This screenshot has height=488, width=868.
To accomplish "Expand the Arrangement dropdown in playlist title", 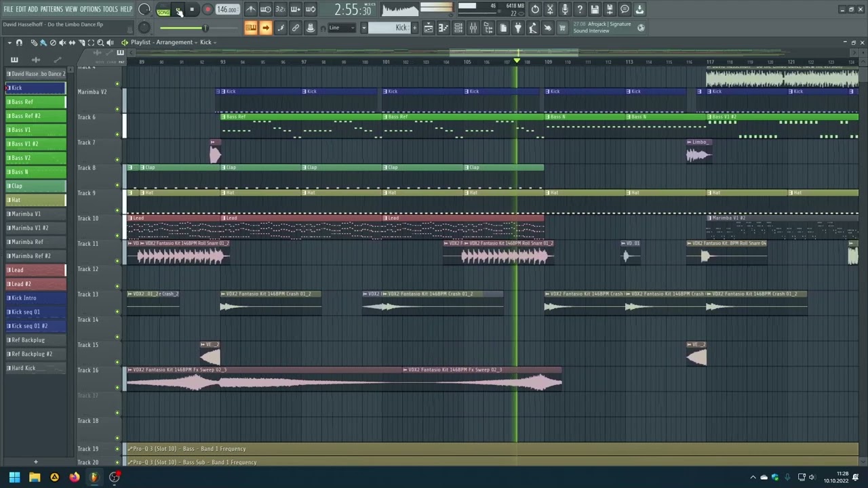I will pos(196,42).
